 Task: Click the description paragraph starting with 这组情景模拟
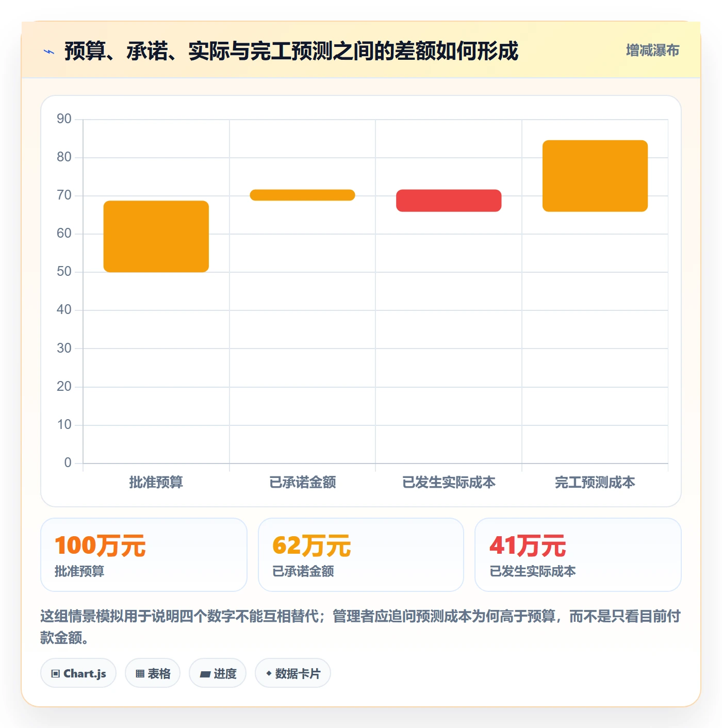(360, 627)
